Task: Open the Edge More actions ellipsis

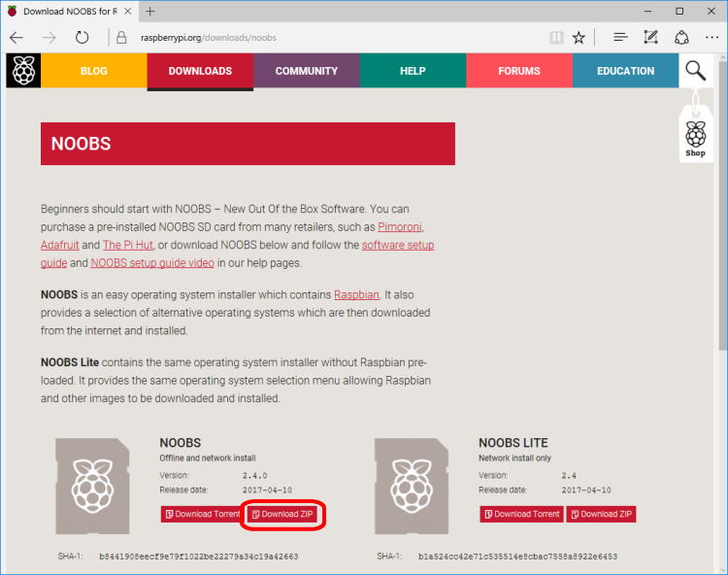Action: (x=711, y=38)
